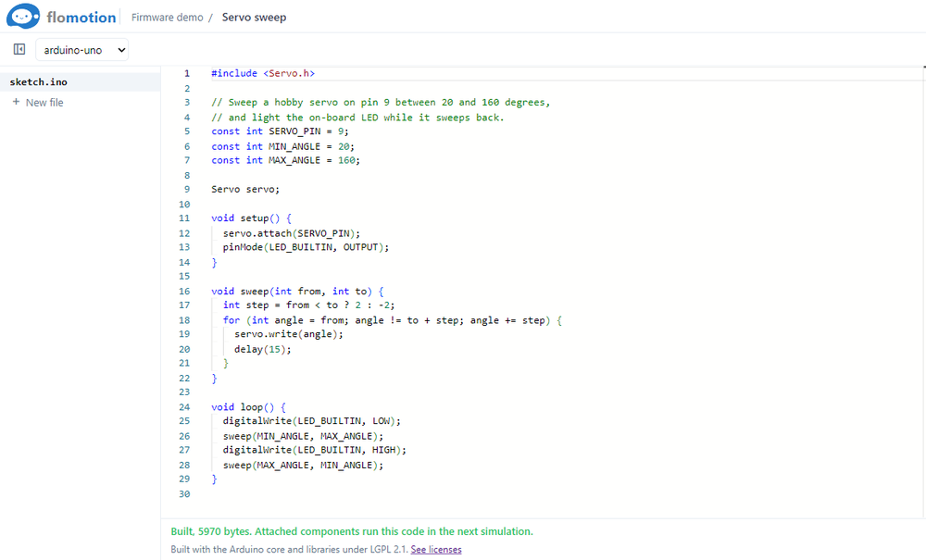
Task: Click the plus icon beside New file
Action: click(16, 102)
